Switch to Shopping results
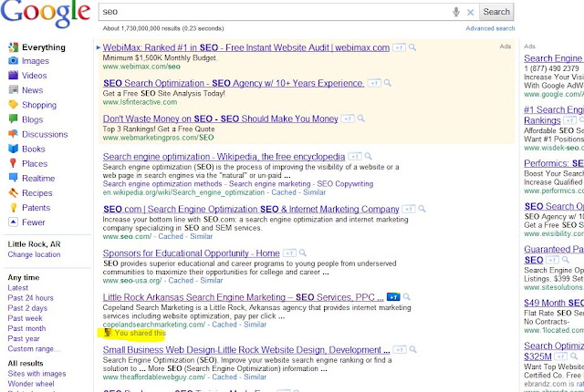 coord(39,105)
